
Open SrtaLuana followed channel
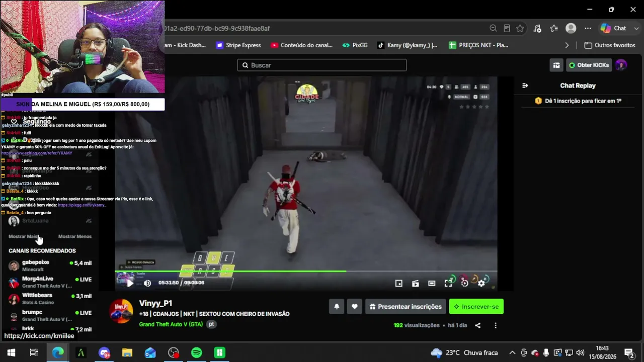[x=50, y=221]
